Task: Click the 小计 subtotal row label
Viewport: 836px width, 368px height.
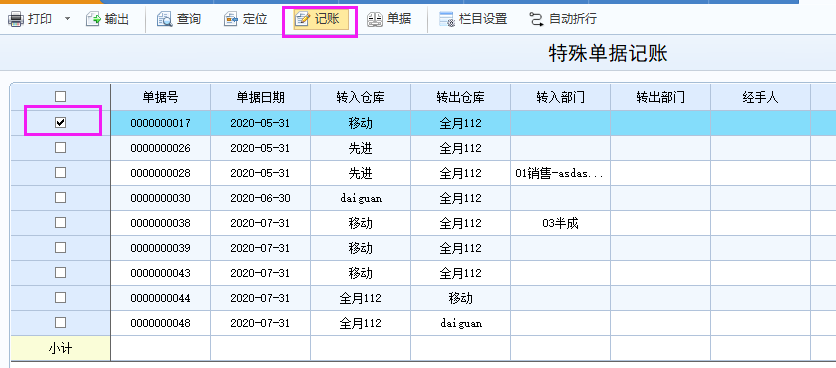Action: coord(60,349)
